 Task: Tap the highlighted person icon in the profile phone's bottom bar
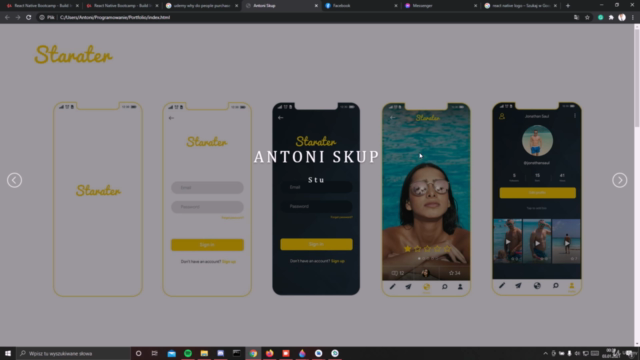tap(571, 286)
